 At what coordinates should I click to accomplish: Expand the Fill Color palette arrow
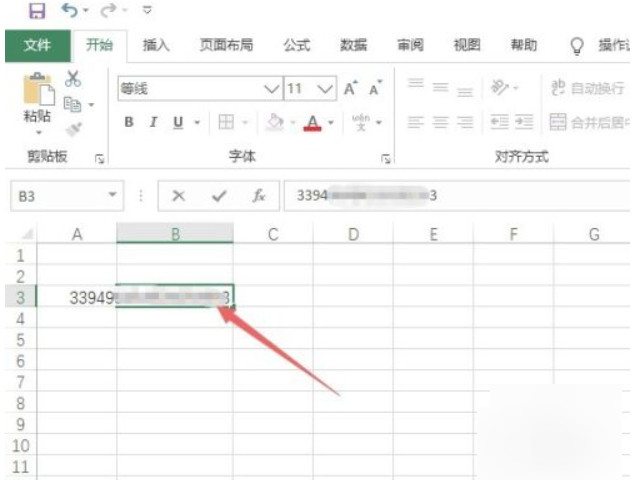tap(293, 122)
